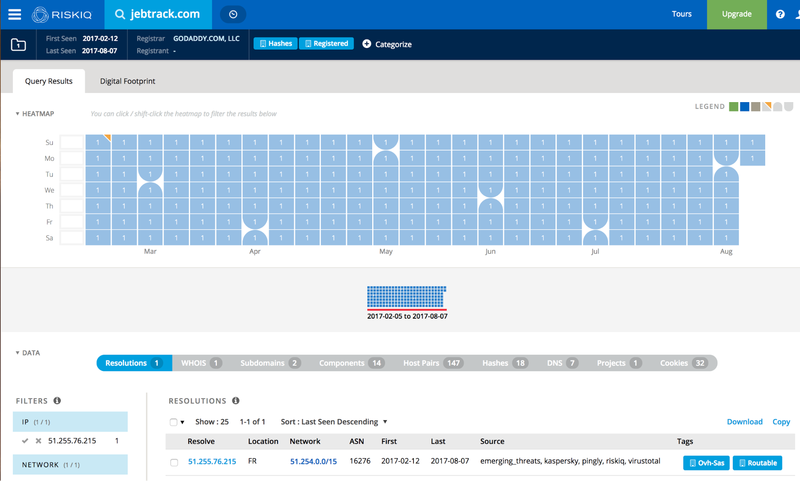
Task: Open the help question mark icon
Action: (780, 14)
